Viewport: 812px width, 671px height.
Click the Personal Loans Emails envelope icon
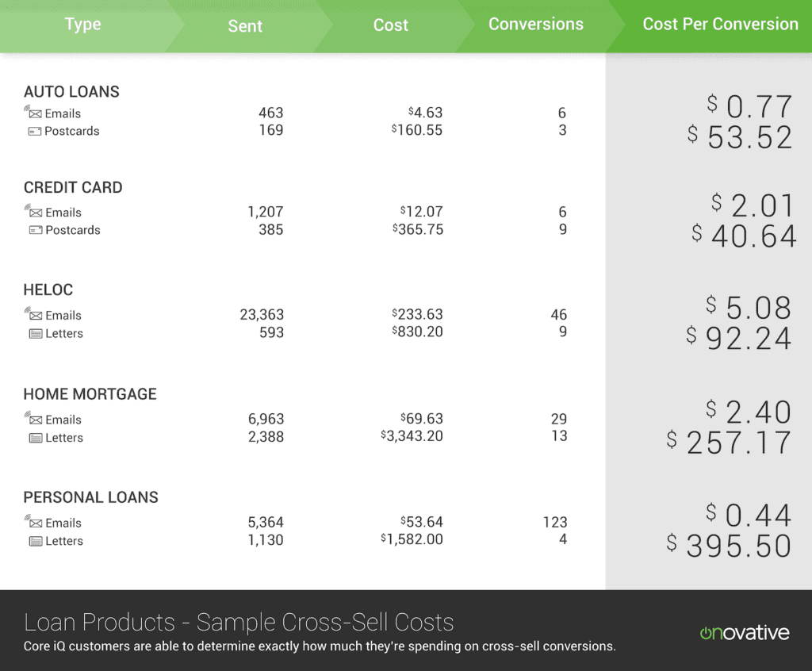click(33, 522)
